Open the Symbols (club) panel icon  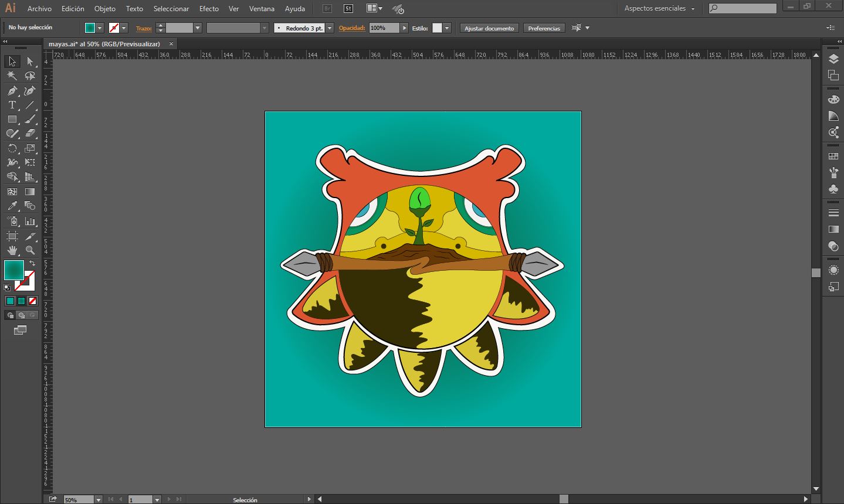pos(833,189)
